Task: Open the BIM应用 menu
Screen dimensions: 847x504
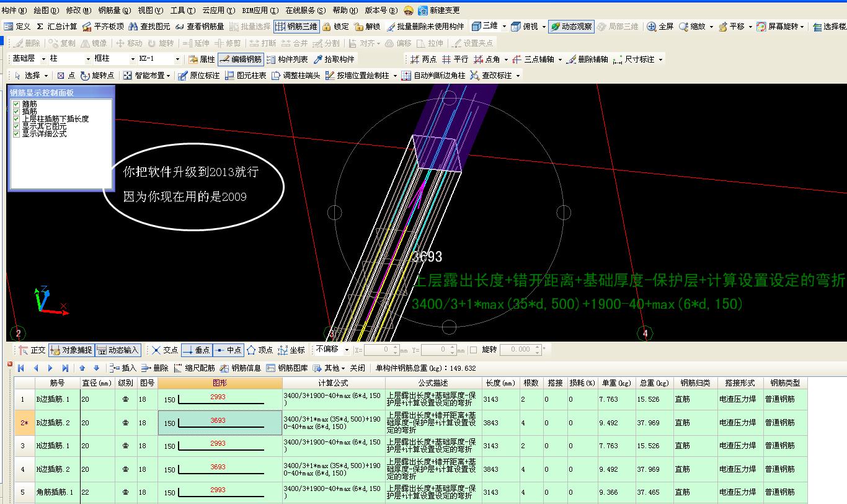Action: tap(260, 11)
